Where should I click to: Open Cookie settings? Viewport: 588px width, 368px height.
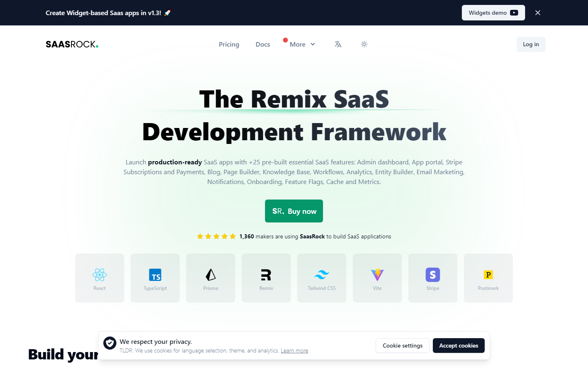(x=403, y=346)
